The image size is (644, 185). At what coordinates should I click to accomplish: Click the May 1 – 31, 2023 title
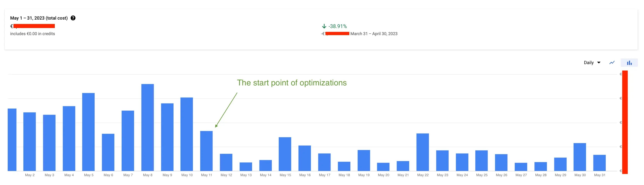tap(39, 18)
